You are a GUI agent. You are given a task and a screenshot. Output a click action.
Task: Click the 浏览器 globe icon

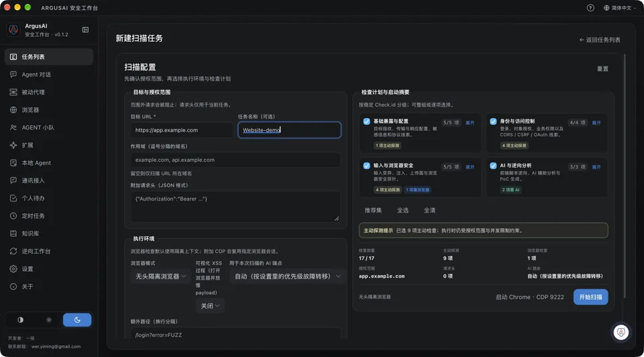click(13, 109)
